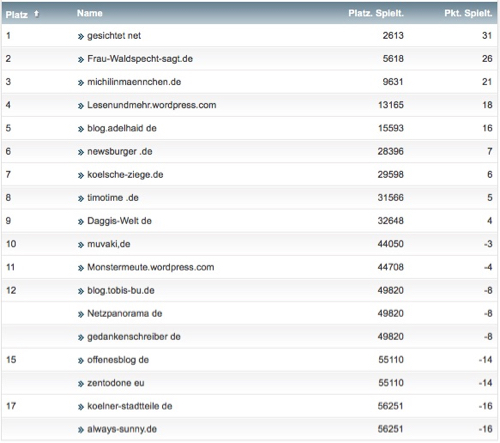This screenshot has width=500, height=443.
Task: Open the Monstermeute.wordpress.com link
Action: [x=151, y=267]
